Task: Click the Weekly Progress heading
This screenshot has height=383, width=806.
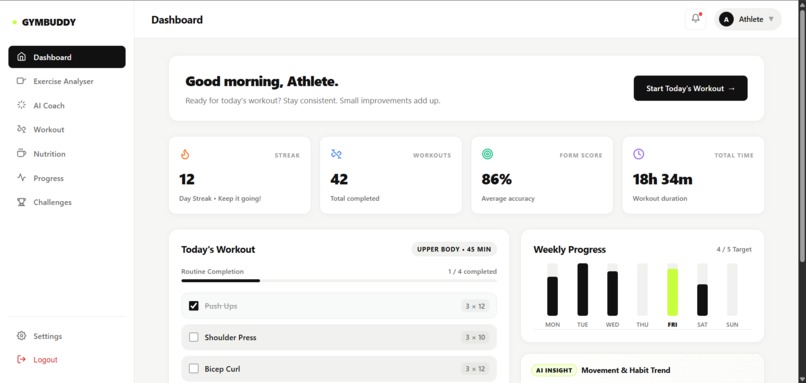Action: pos(570,249)
